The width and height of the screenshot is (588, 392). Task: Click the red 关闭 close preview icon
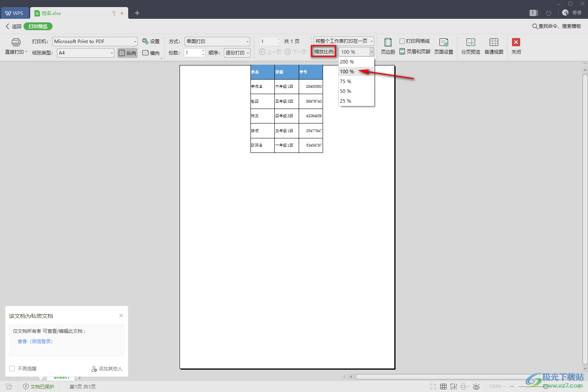(516, 42)
